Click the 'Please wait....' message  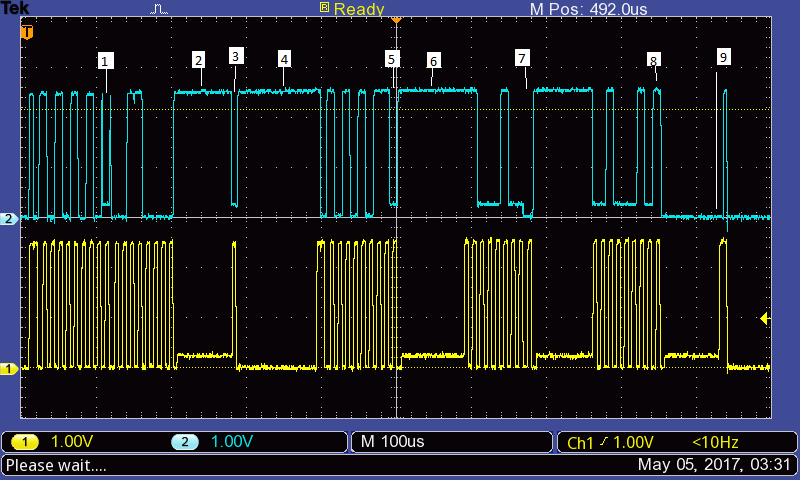56,465
